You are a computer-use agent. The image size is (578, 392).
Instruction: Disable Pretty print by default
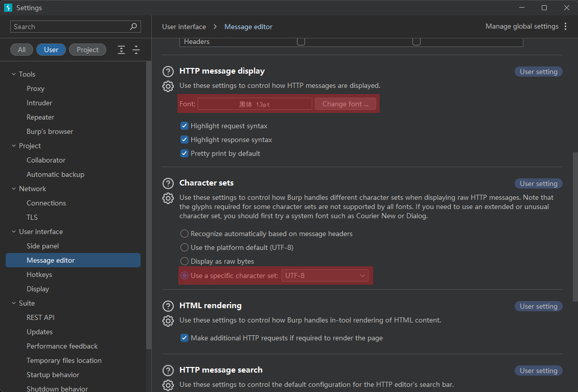(x=184, y=153)
